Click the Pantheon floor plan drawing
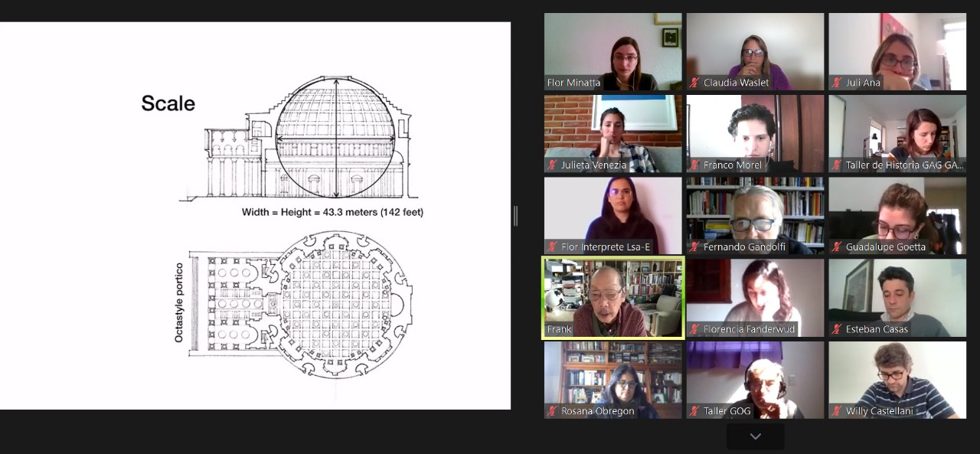The width and height of the screenshot is (980, 454). coord(301,304)
